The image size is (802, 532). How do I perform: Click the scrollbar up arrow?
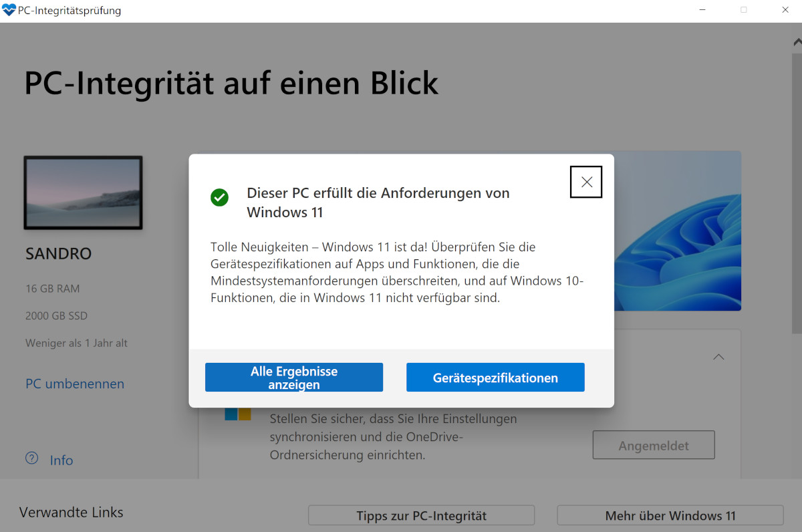click(x=797, y=41)
